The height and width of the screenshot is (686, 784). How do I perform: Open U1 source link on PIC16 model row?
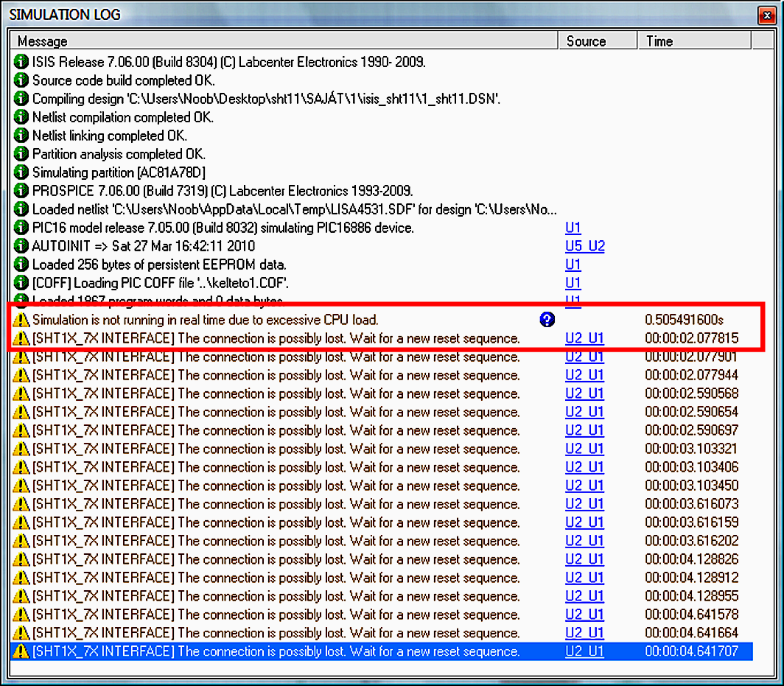tap(573, 228)
